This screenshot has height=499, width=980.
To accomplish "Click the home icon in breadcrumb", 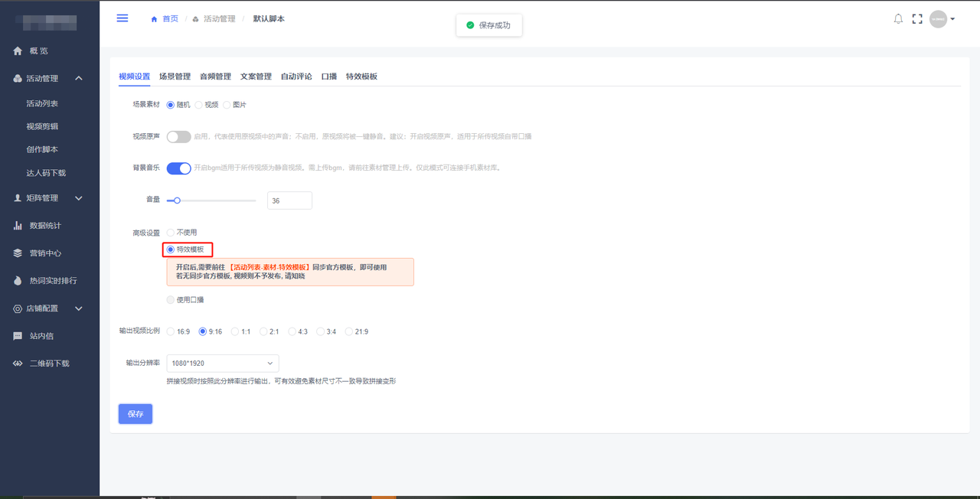I will (x=155, y=19).
